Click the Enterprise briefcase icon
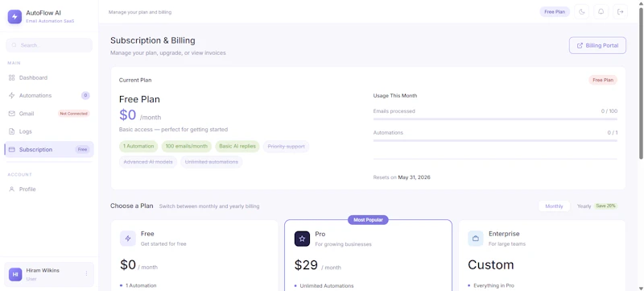Viewport: 644px width, 291px height. tap(476, 239)
